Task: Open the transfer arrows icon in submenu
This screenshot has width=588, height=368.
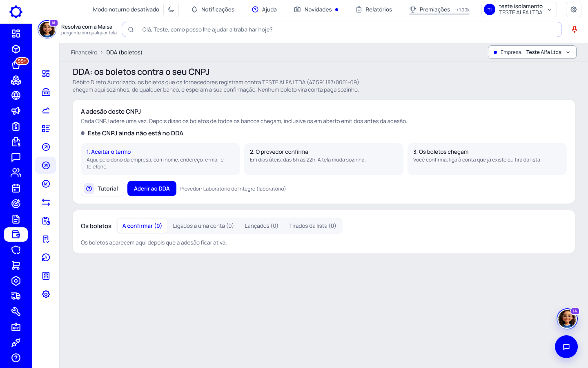Action: 46,202
